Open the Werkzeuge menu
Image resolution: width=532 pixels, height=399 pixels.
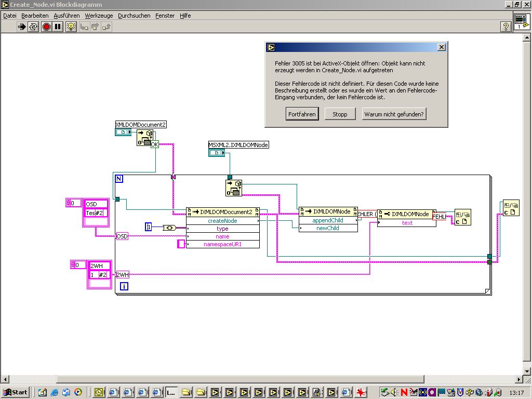pos(99,16)
